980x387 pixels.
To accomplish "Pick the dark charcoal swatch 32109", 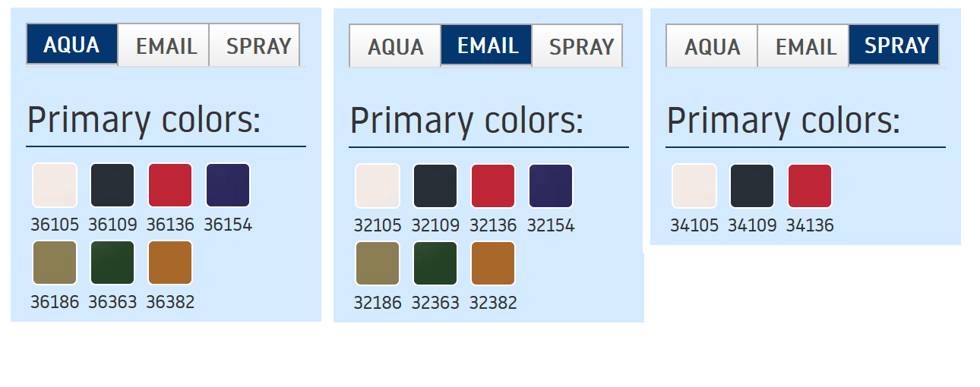I will [435, 186].
